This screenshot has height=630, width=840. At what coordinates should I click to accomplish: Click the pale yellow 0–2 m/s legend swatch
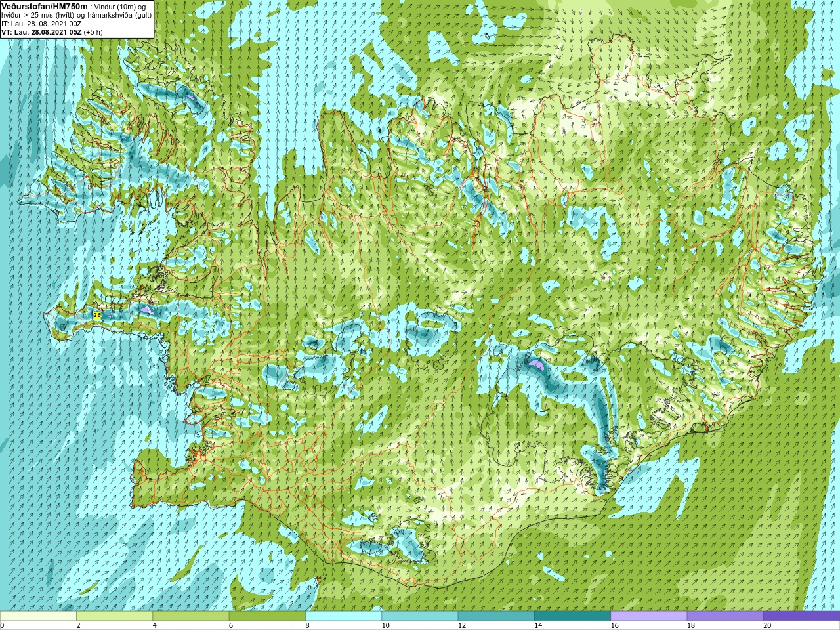click(38, 616)
